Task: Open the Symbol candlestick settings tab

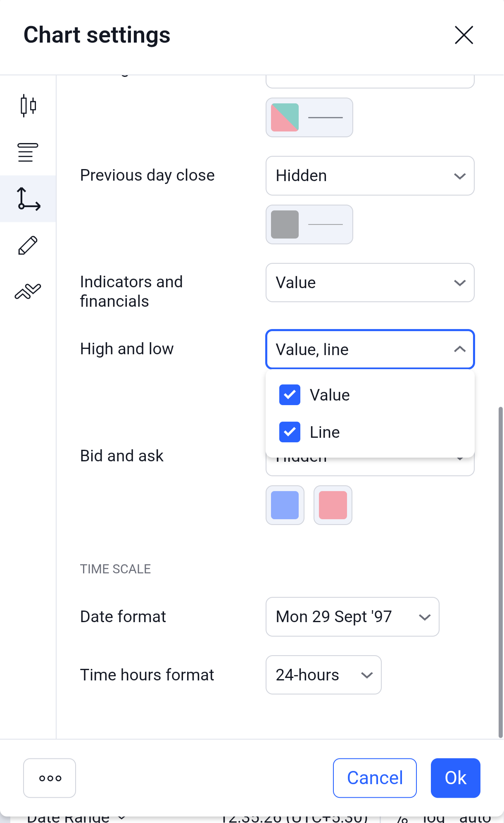Action: [28, 106]
